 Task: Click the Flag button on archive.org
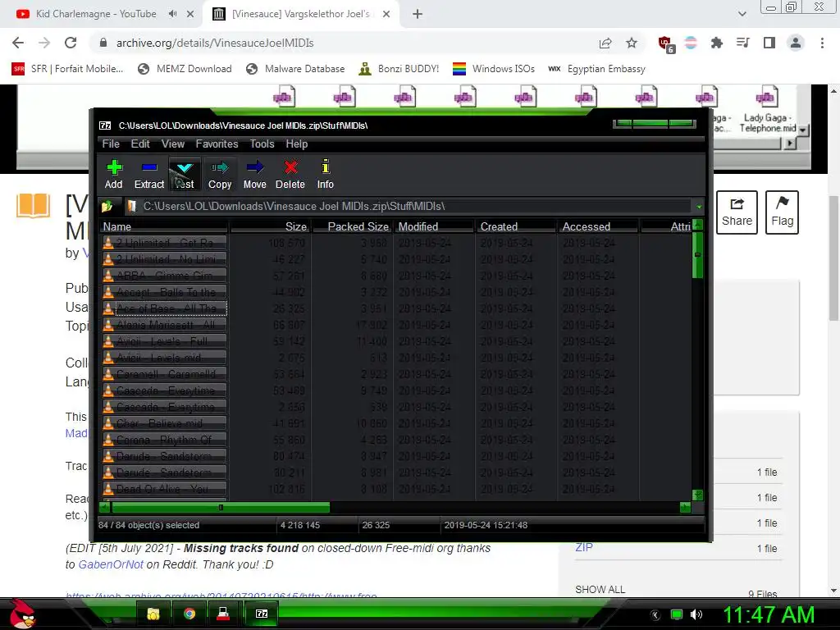pyautogui.click(x=782, y=212)
